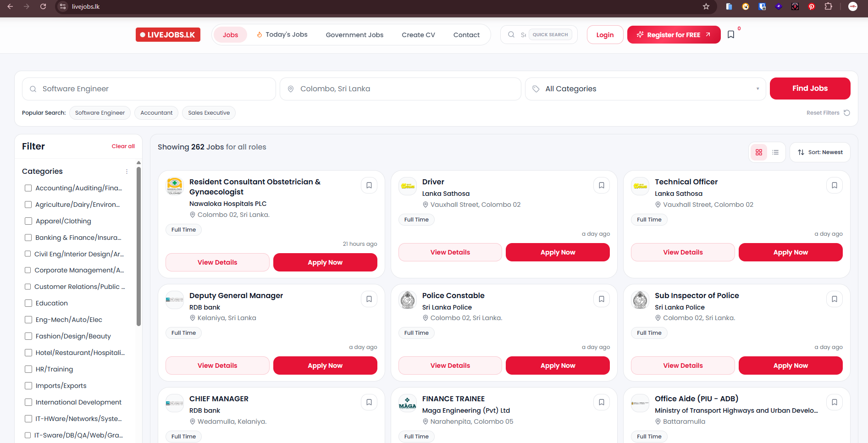The image size is (868, 443).
Task: Select the Education category checkbox
Action: click(x=28, y=303)
